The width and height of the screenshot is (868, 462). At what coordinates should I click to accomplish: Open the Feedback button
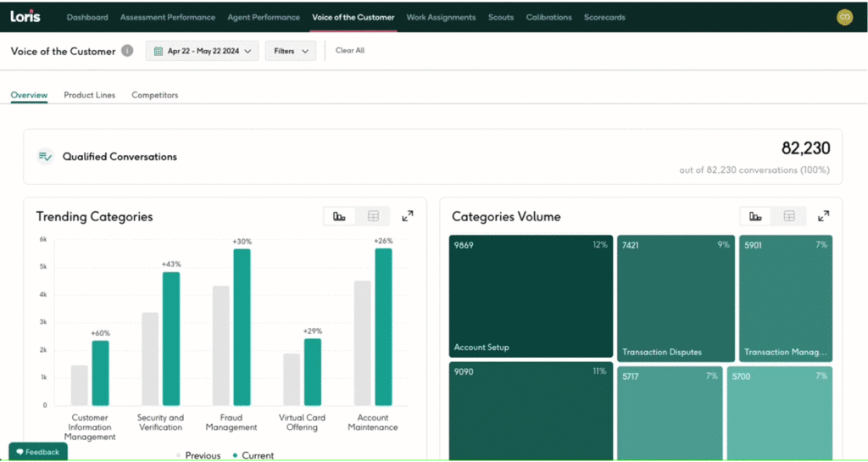tap(38, 452)
